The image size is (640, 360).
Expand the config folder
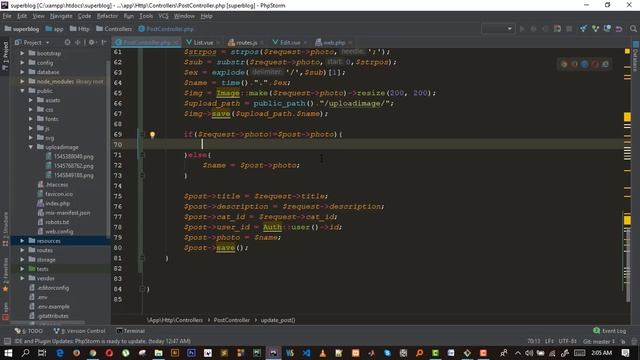click(x=22, y=63)
